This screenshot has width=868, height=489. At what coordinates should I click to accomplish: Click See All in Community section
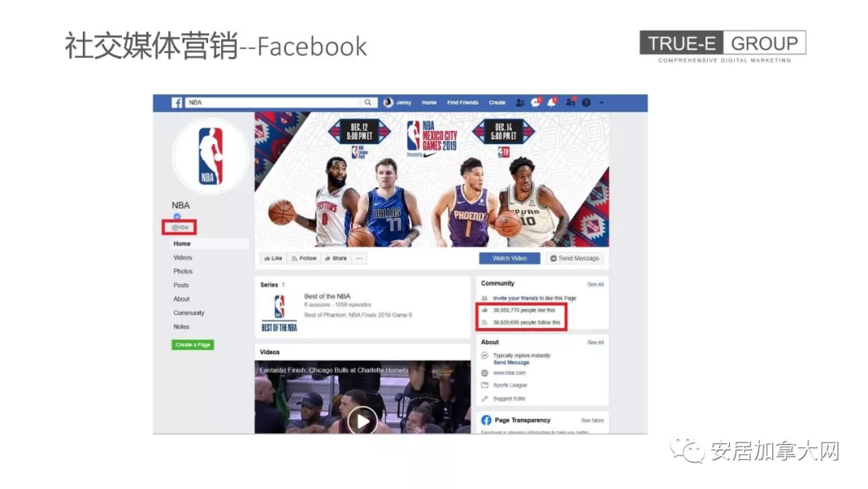pyautogui.click(x=596, y=284)
